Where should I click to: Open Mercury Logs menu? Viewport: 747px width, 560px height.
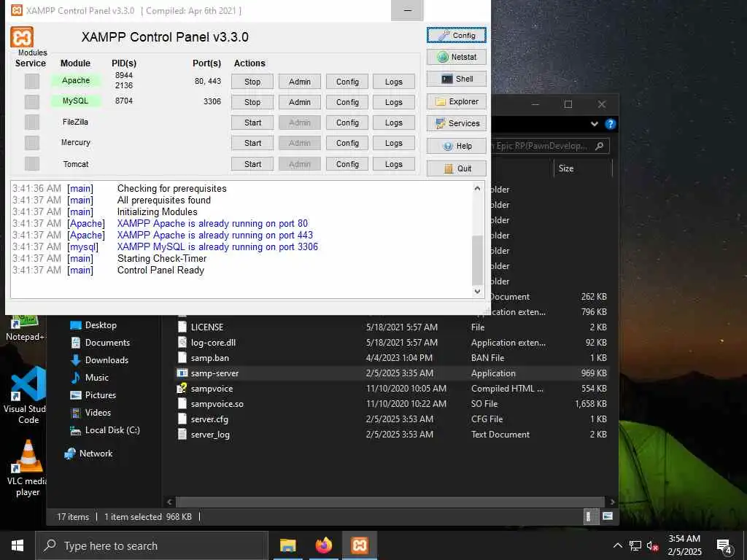(x=394, y=143)
